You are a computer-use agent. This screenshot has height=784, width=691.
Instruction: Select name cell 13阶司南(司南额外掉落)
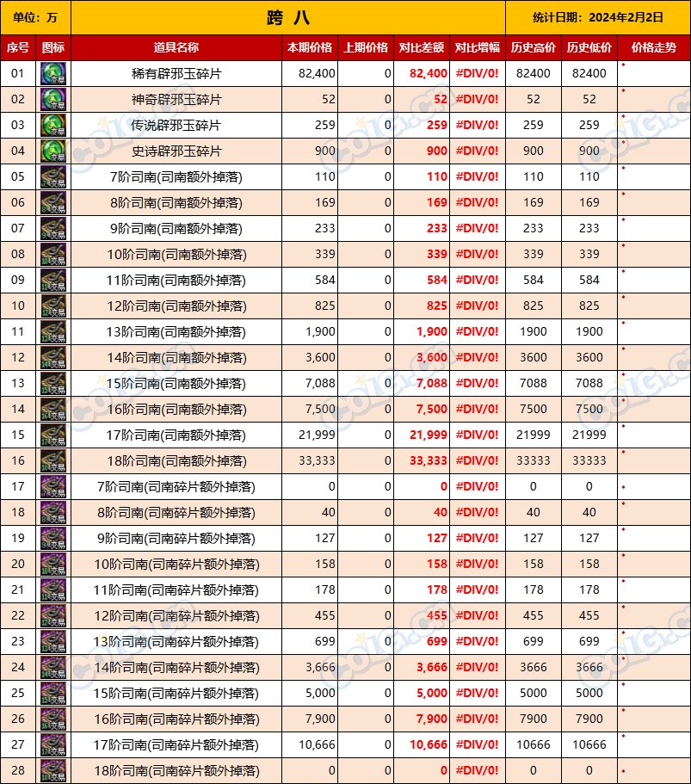click(176, 332)
